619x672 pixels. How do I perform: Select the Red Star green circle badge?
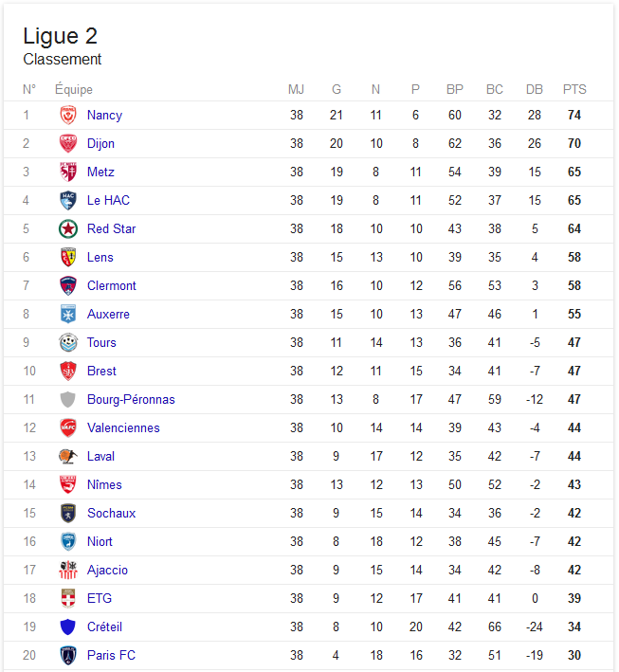click(x=67, y=228)
